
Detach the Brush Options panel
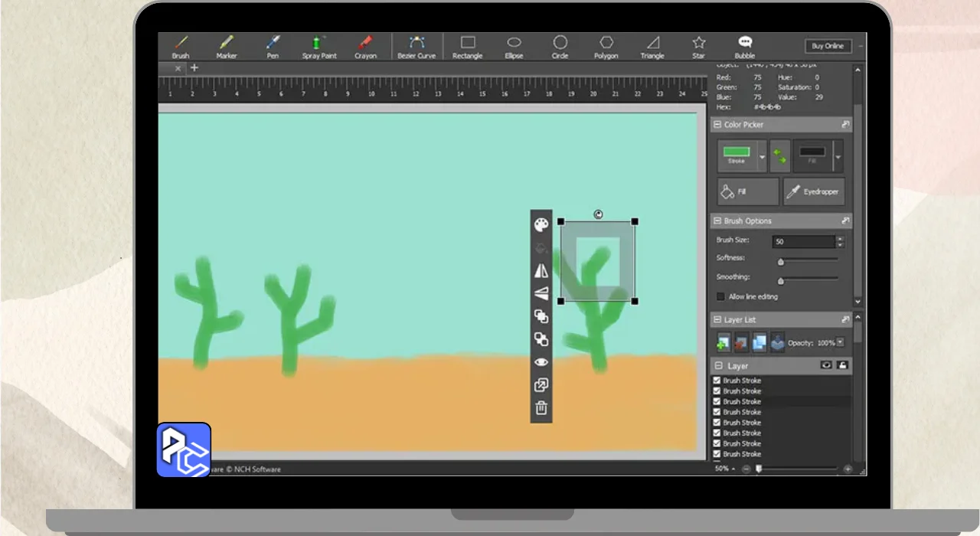coord(845,221)
